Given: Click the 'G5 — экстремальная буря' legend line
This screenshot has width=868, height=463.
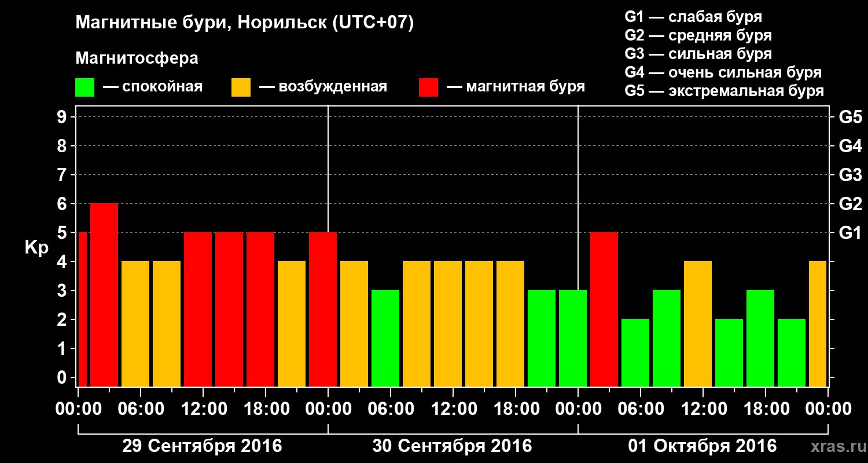Looking at the screenshot, I should click(724, 91).
